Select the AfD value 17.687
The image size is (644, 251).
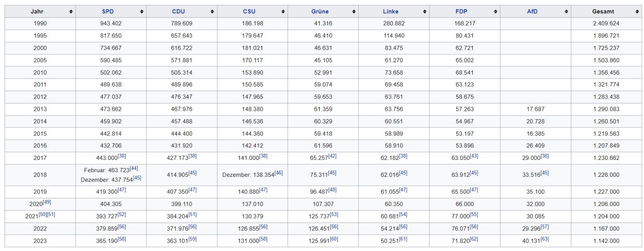(535, 109)
